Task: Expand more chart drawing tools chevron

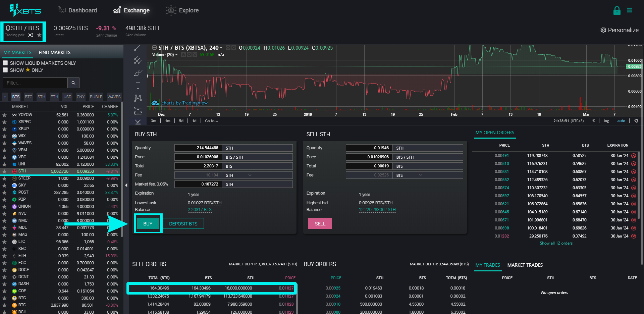Action: pos(138,121)
